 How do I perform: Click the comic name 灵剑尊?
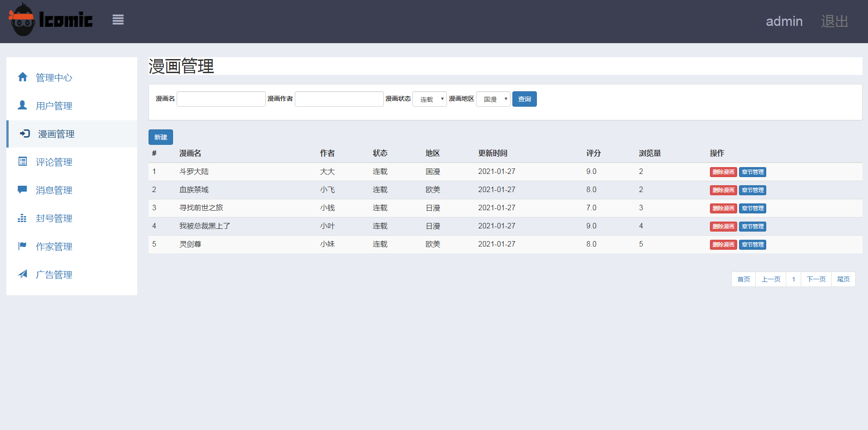tap(190, 244)
